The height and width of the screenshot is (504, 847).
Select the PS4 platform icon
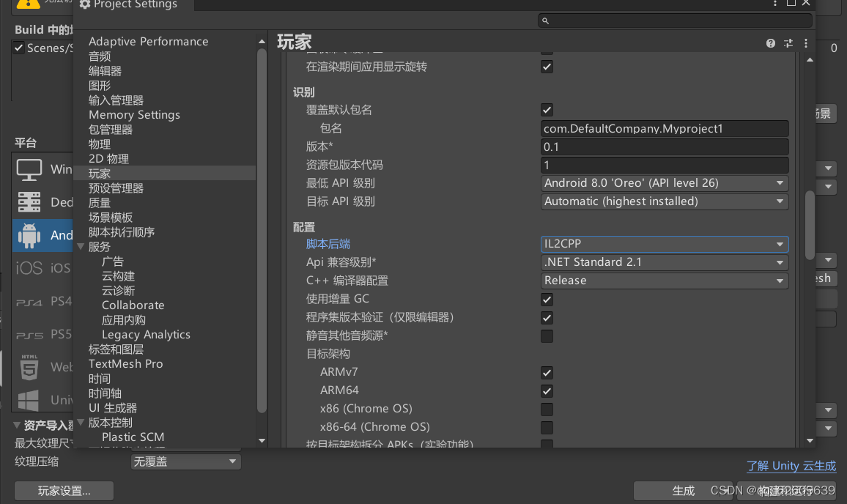click(29, 302)
